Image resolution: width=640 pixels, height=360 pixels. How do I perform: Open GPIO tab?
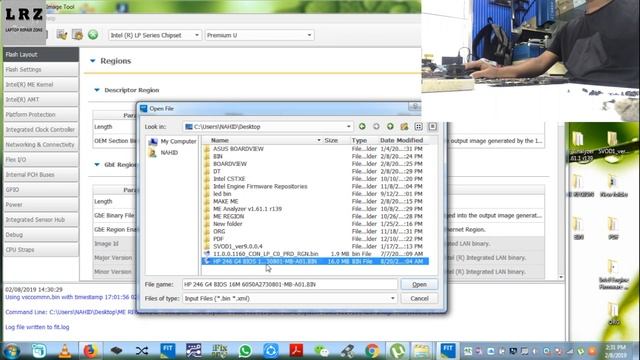pos(41,189)
